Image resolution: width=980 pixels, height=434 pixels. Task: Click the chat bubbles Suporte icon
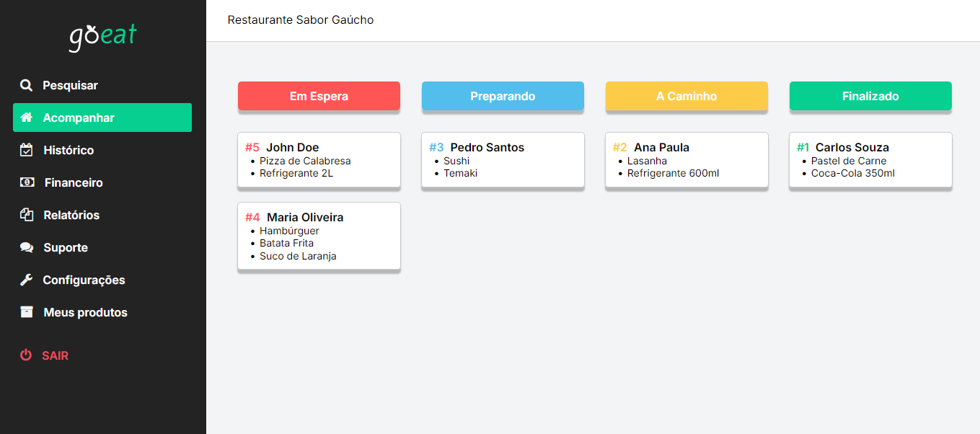coord(27,247)
